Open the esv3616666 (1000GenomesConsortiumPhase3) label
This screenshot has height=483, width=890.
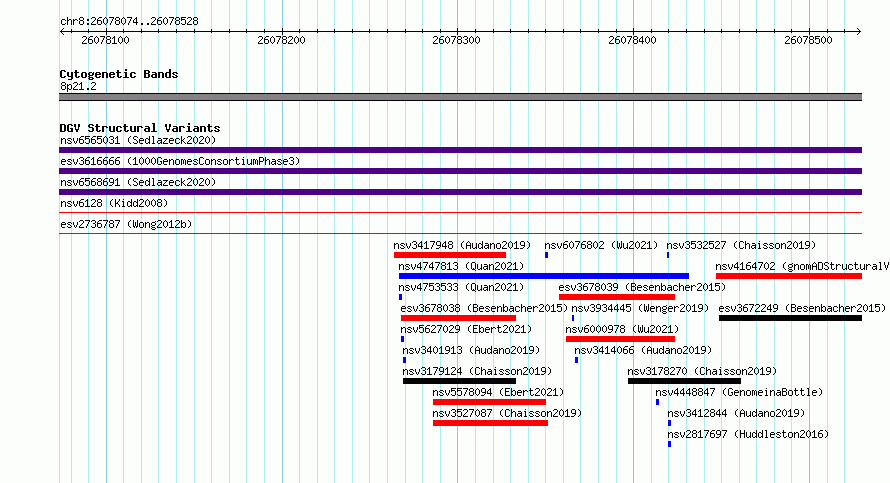180,161
